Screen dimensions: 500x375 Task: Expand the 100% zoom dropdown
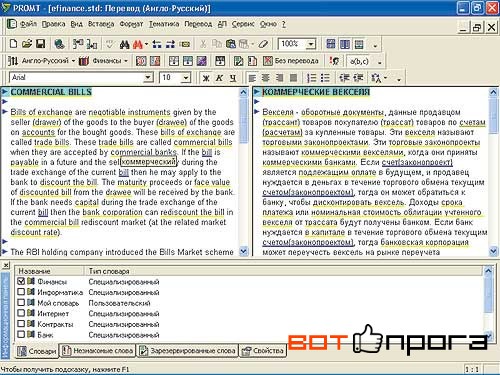(x=311, y=44)
